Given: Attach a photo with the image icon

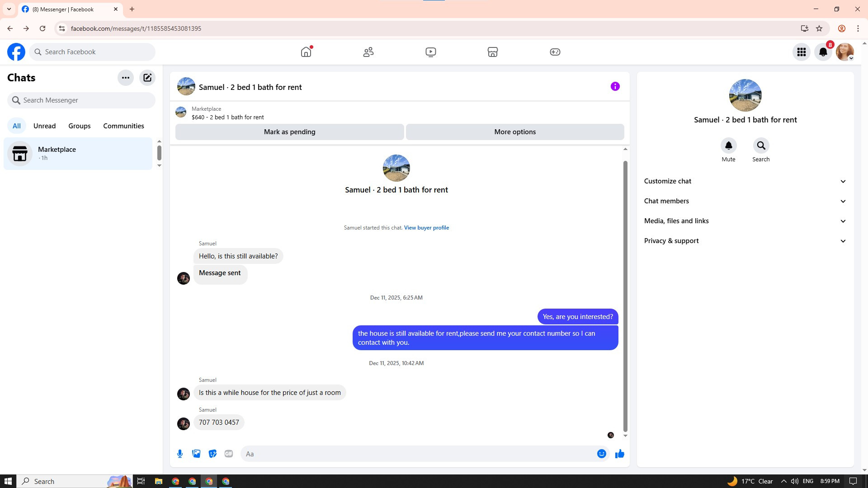Looking at the screenshot, I should pyautogui.click(x=196, y=454).
